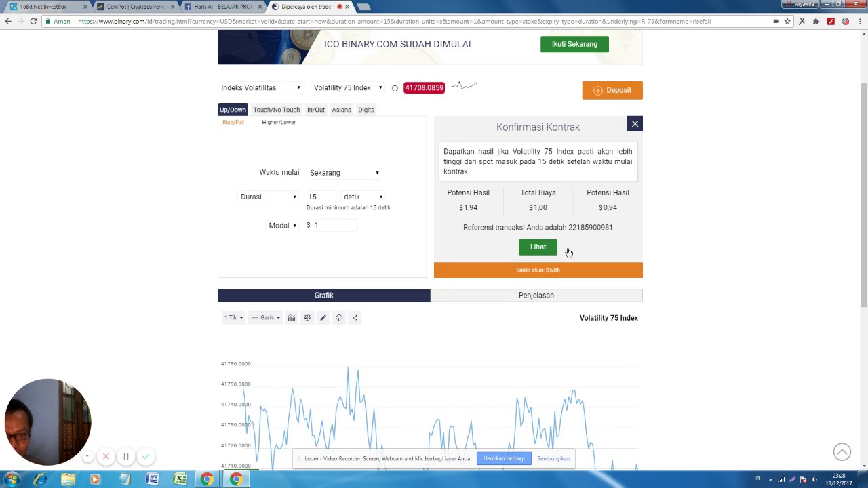Viewport: 868px width, 488px height.
Task: Switch to the CoinPot Cryptocurrency browser tab
Action: pyautogui.click(x=136, y=7)
